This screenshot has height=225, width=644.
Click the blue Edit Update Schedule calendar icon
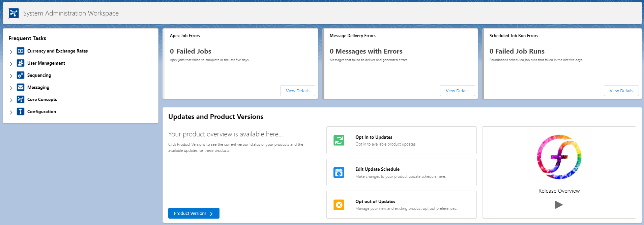click(339, 172)
